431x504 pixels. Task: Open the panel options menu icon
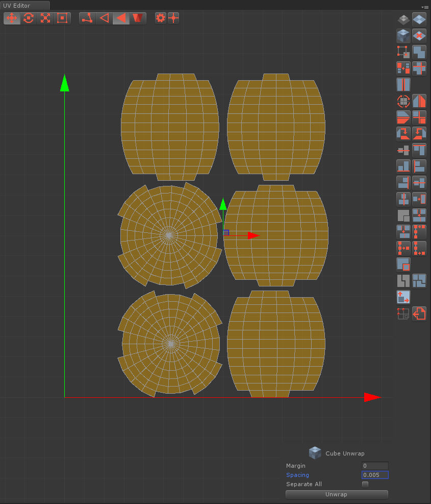[x=425, y=7]
